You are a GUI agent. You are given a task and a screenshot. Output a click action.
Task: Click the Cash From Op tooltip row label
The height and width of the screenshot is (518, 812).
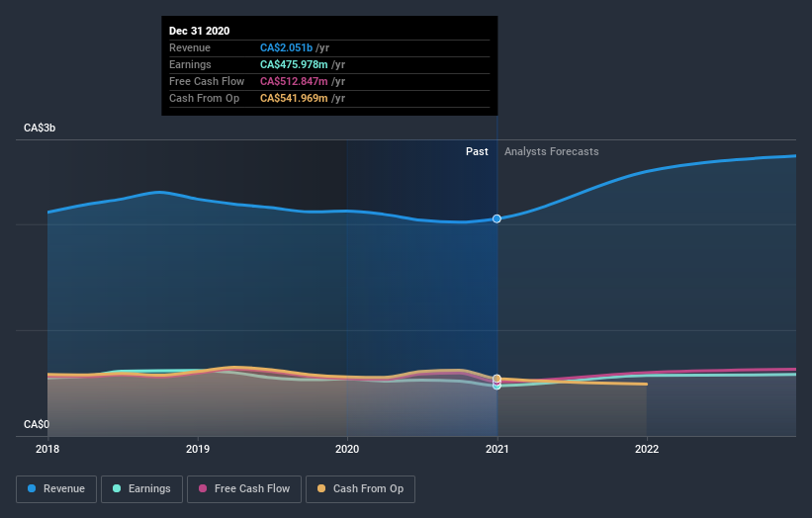pos(204,98)
